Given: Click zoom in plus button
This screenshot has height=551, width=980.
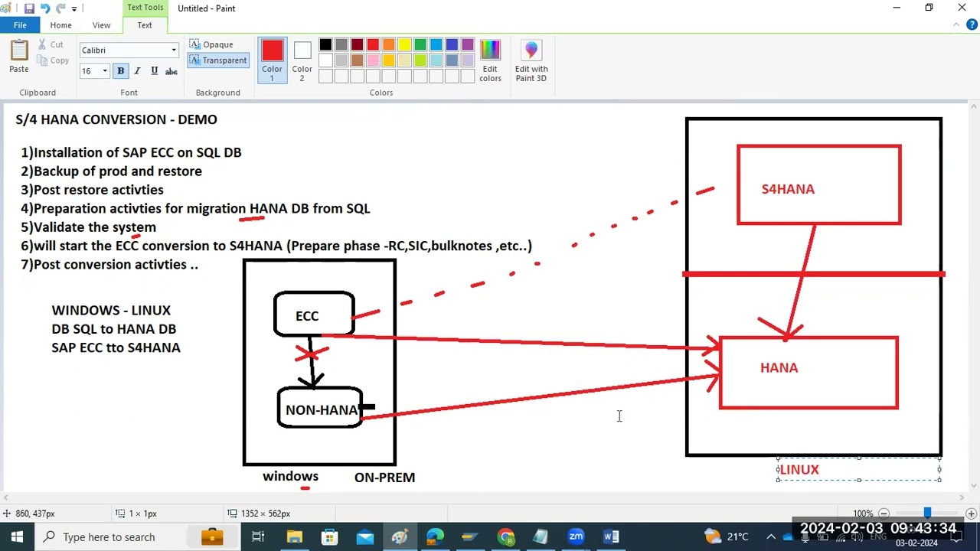Looking at the screenshot, I should pyautogui.click(x=971, y=514).
